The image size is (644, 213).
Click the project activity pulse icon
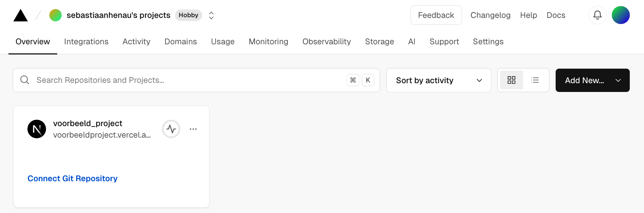pyautogui.click(x=171, y=129)
